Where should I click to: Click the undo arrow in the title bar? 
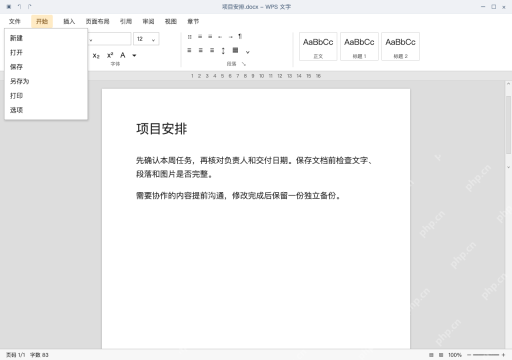point(19,7)
